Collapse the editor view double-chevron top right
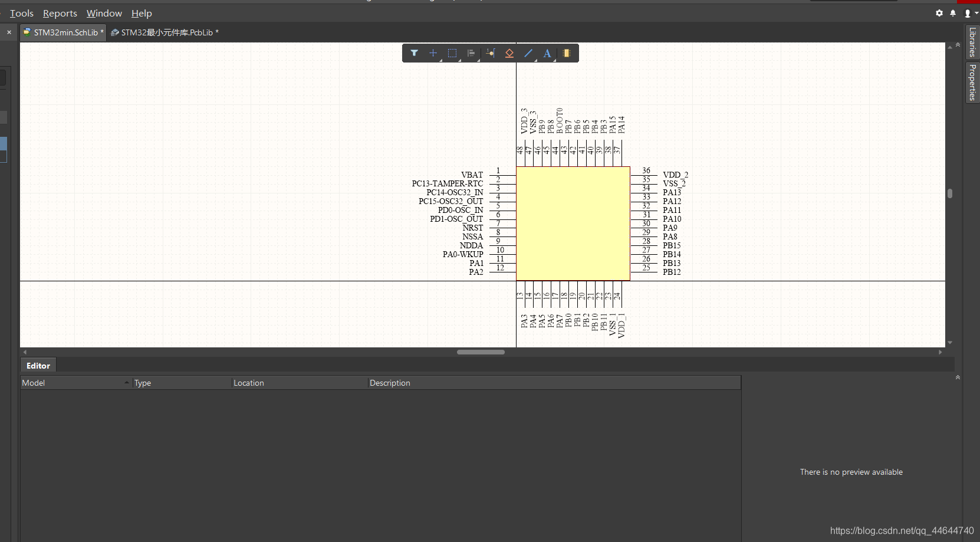The height and width of the screenshot is (542, 980). tap(958, 45)
